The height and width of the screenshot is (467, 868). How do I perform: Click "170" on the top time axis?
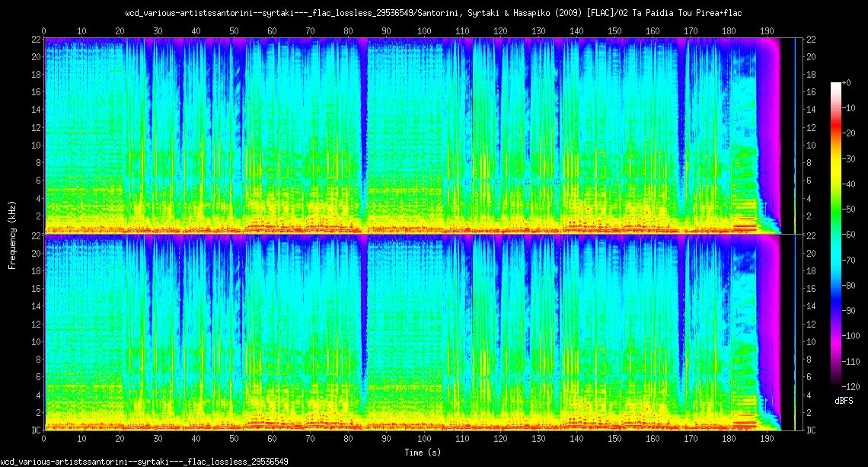pyautogui.click(x=691, y=31)
